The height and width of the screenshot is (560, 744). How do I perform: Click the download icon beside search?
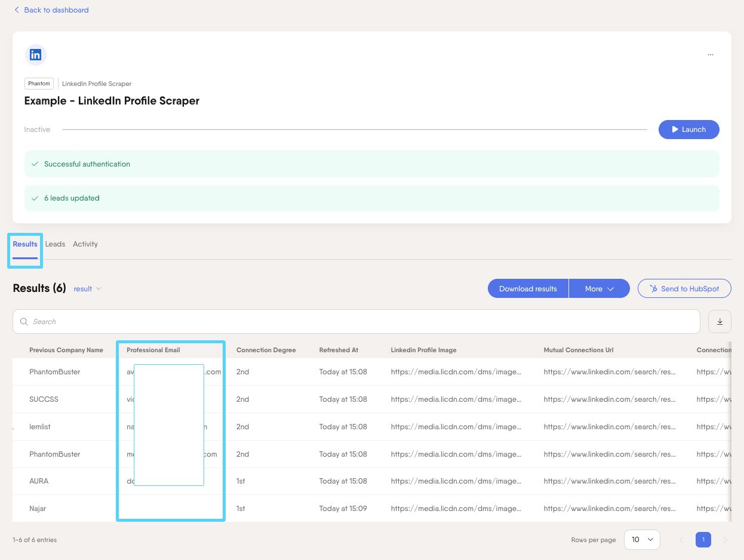(720, 321)
